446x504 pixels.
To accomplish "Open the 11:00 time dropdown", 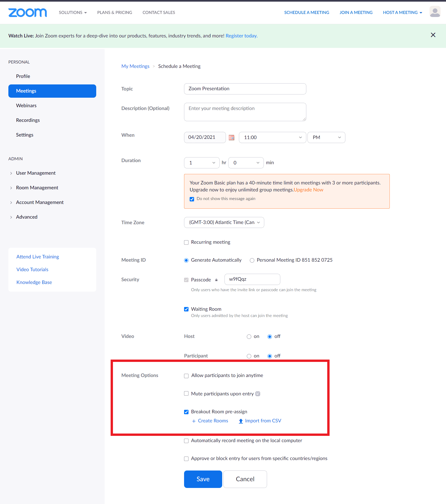I will coord(272,138).
